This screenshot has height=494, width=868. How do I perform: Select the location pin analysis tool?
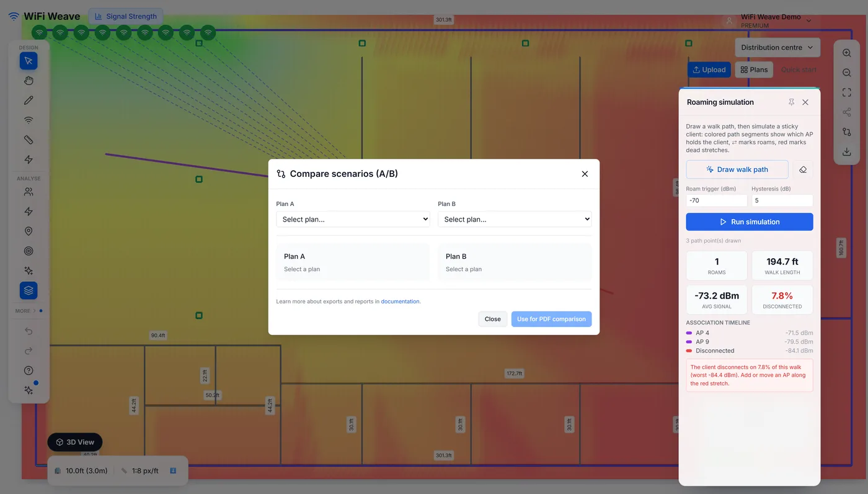29,231
